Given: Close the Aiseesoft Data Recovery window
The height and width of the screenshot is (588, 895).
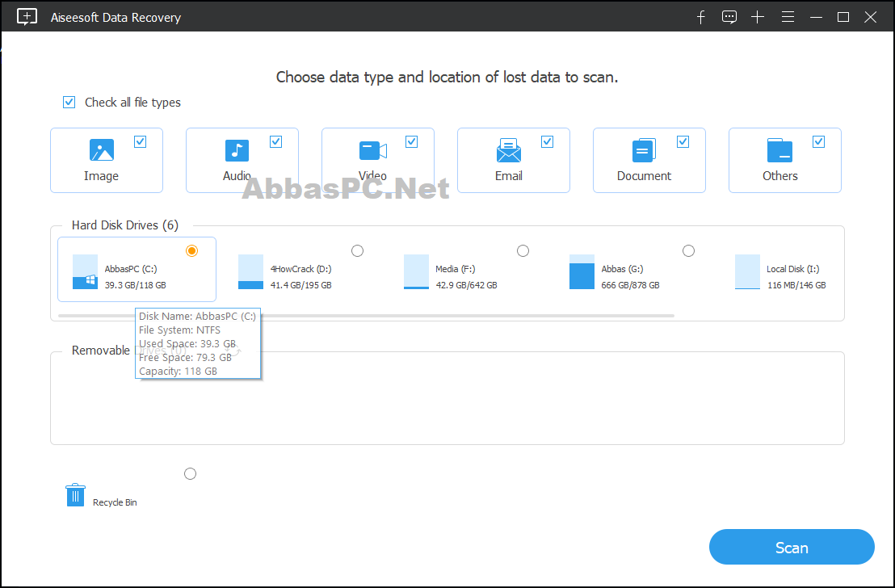Looking at the screenshot, I should pyautogui.click(x=871, y=17).
